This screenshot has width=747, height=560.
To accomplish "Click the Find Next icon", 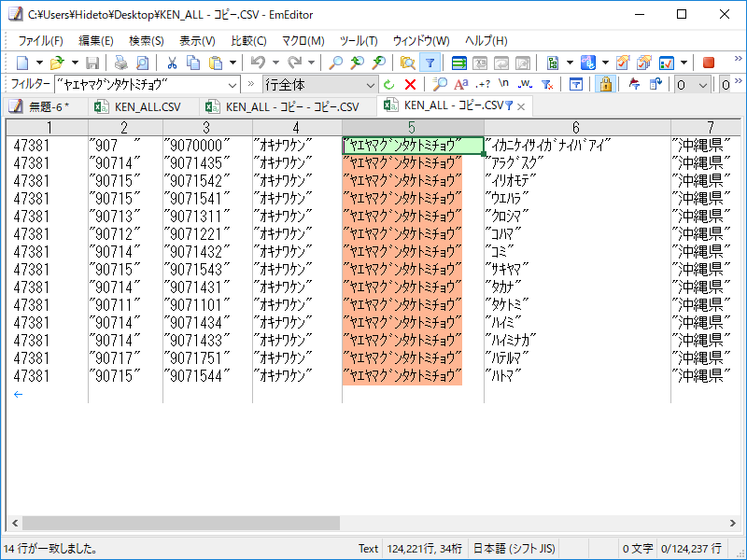I will 379,63.
